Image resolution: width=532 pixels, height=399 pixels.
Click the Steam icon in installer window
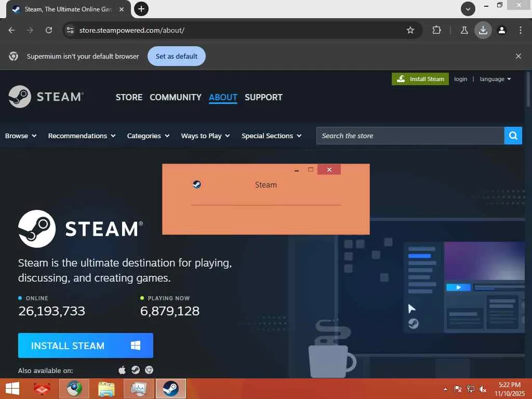pos(197,184)
